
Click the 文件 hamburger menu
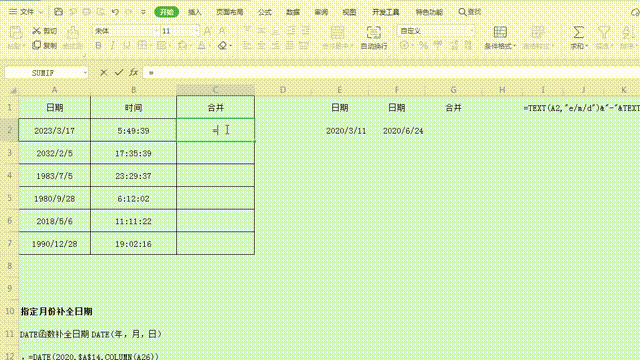click(22, 12)
